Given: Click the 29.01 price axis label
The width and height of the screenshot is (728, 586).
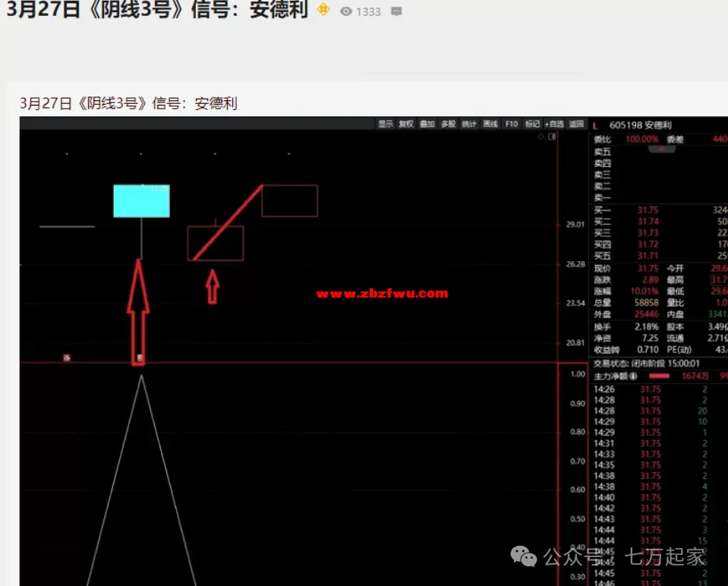Looking at the screenshot, I should (575, 224).
